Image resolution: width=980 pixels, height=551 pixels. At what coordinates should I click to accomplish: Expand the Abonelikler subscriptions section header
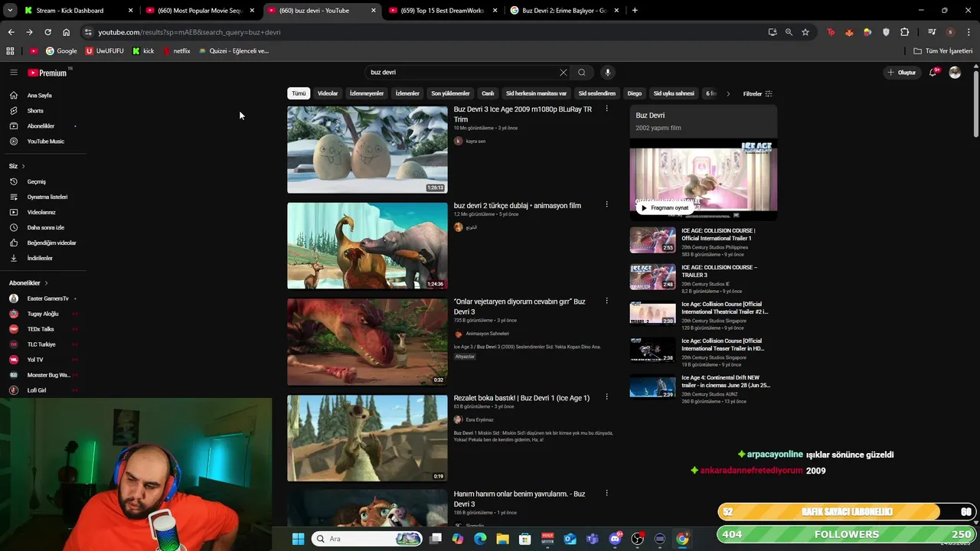28,283
